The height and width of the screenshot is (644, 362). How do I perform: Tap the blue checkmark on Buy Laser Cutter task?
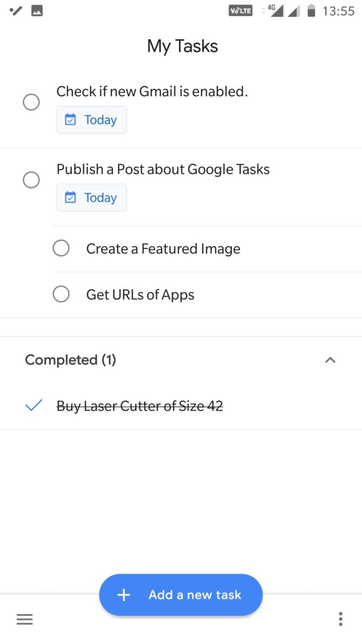coord(32,406)
